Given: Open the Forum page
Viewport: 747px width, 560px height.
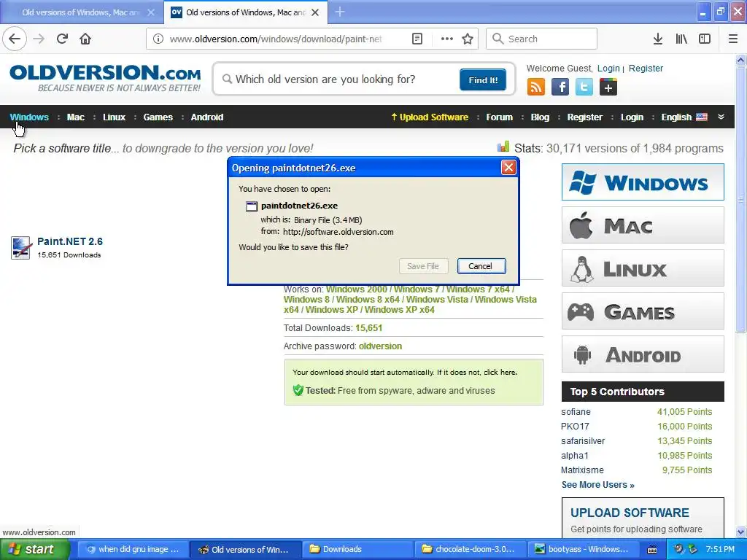Looking at the screenshot, I should click(499, 117).
